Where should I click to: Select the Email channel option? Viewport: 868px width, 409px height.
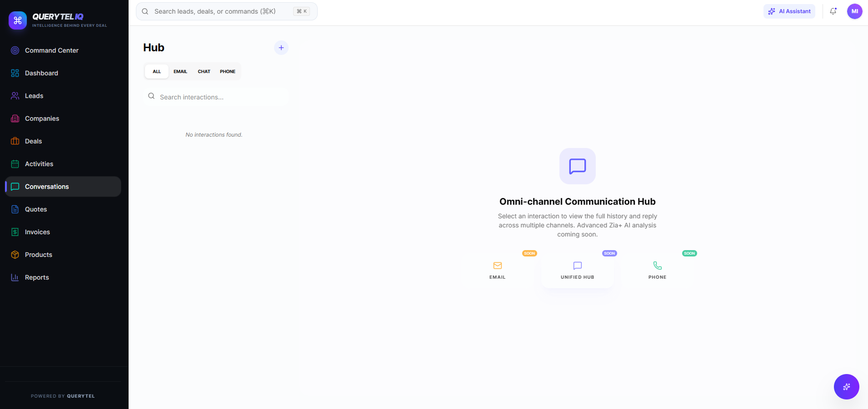497,270
